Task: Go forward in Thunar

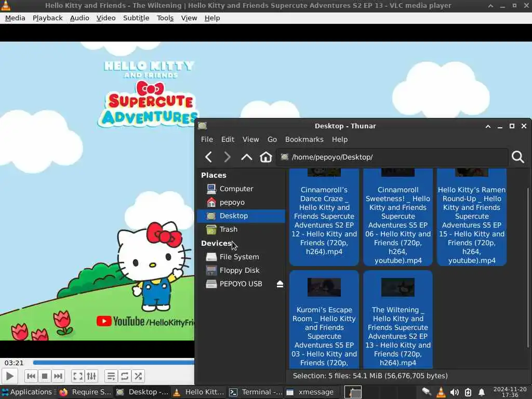Action: (228, 157)
